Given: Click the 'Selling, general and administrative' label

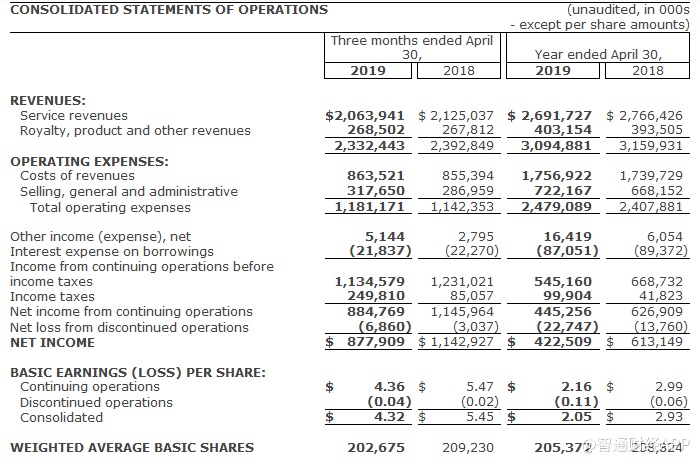Looking at the screenshot, I should click(129, 192).
